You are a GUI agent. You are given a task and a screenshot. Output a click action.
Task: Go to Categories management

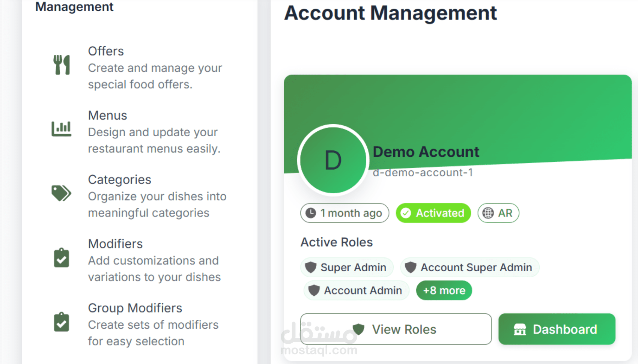tap(120, 179)
